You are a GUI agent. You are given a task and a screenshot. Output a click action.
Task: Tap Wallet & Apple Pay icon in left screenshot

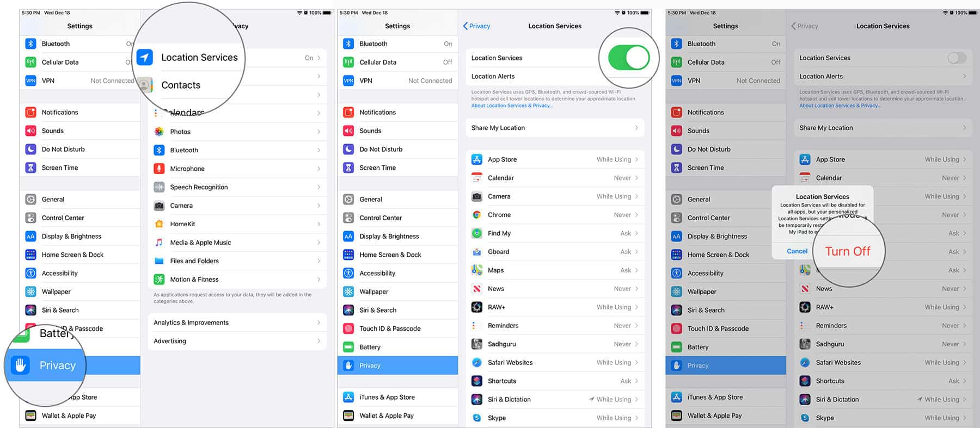tap(31, 415)
